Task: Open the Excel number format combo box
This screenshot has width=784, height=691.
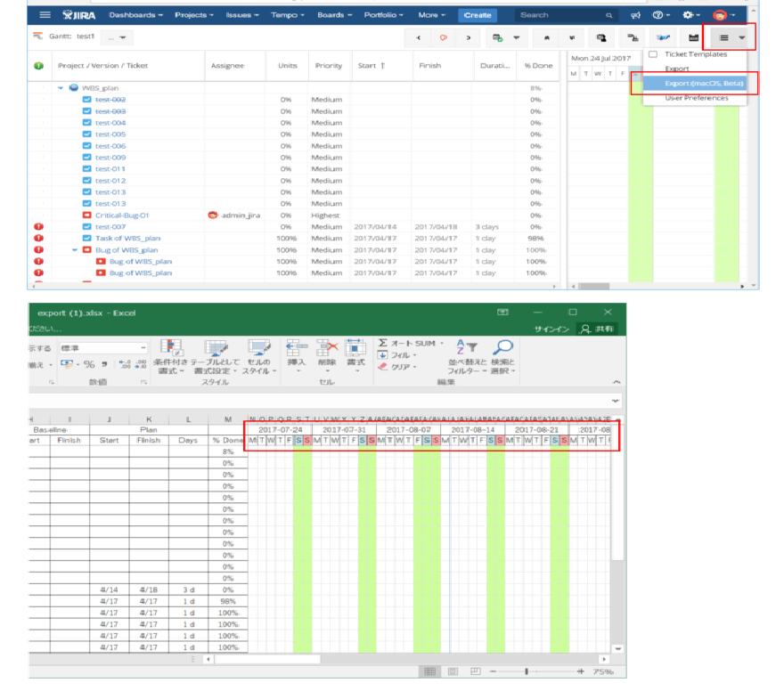Action: [103, 348]
